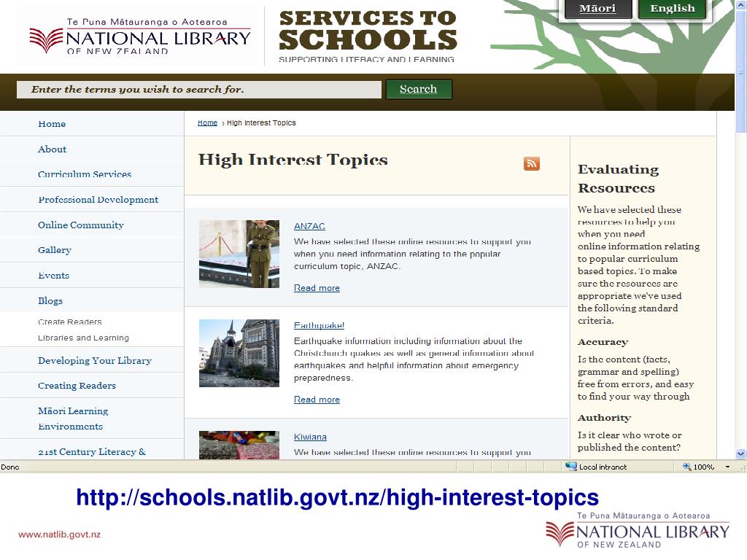The height and width of the screenshot is (560, 747).
Task: Open the ANZAC topic title link
Action: (309, 226)
